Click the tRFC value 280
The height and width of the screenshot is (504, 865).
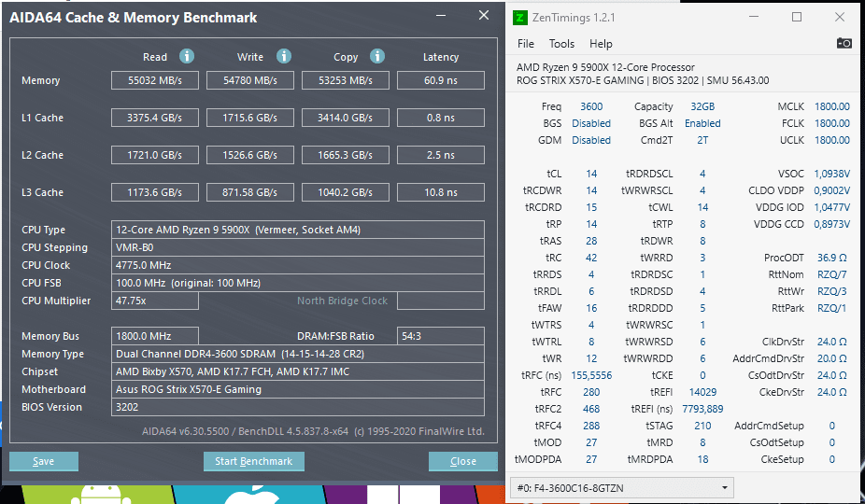click(x=591, y=392)
